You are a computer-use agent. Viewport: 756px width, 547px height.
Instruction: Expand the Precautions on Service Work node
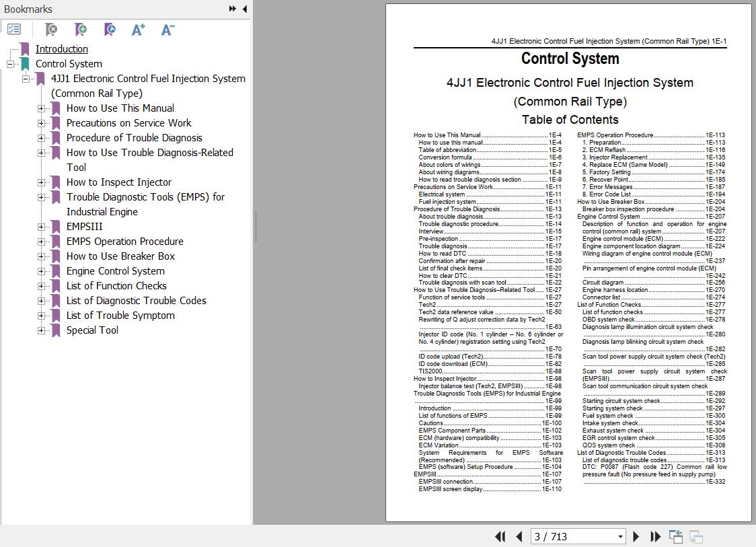tap(41, 123)
